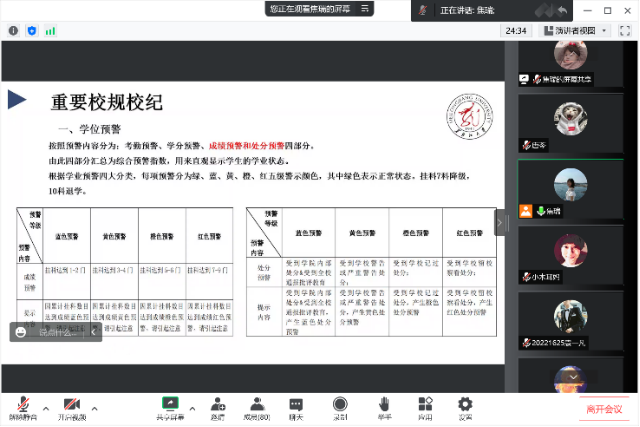Screen dimensions: 640x427
Task: Open the Apps grid icon
Action: (425, 405)
